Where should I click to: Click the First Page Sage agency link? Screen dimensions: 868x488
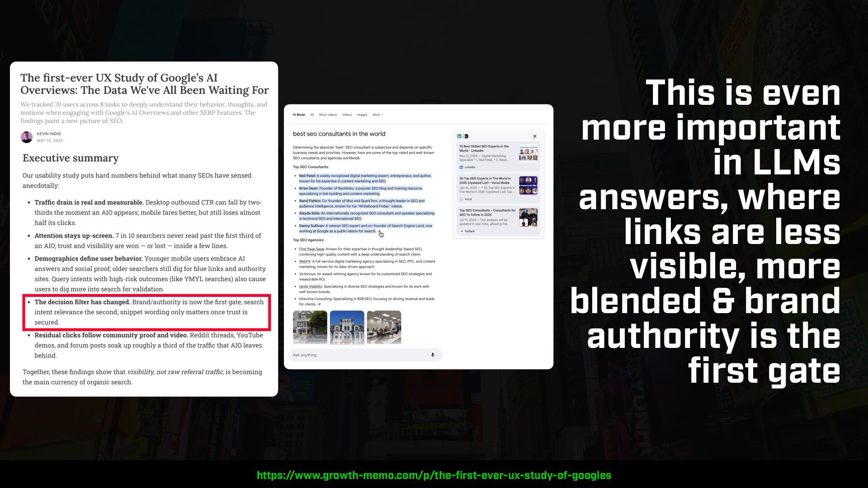311,249
